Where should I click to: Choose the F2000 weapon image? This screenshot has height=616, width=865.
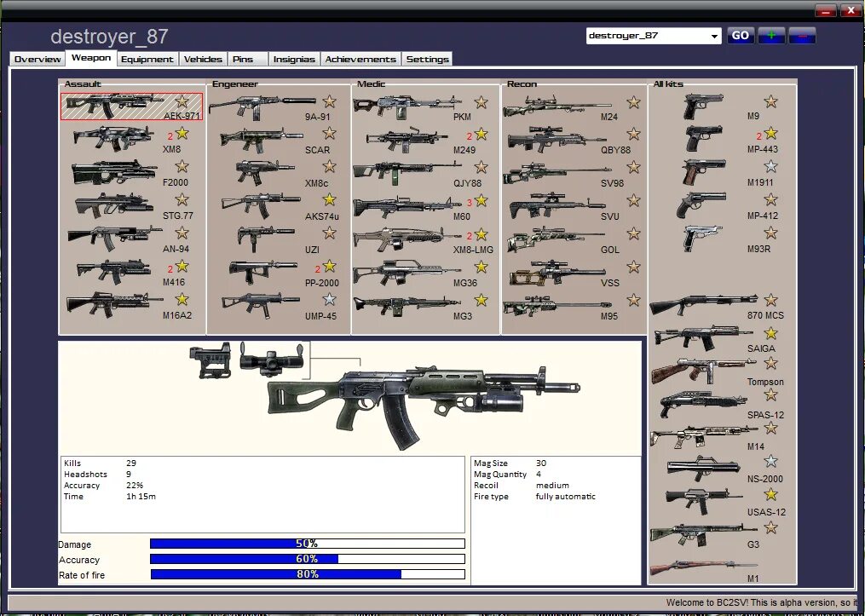[x=113, y=173]
